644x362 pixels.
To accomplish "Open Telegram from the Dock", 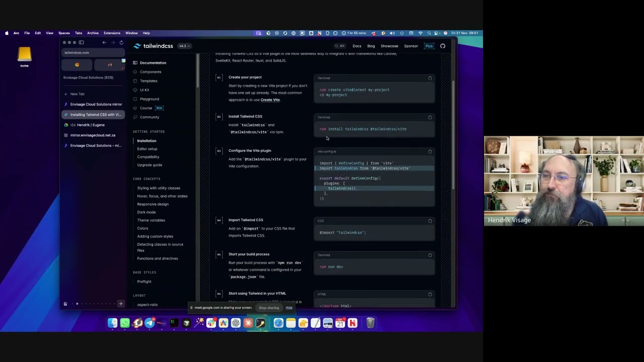I will coord(149,323).
